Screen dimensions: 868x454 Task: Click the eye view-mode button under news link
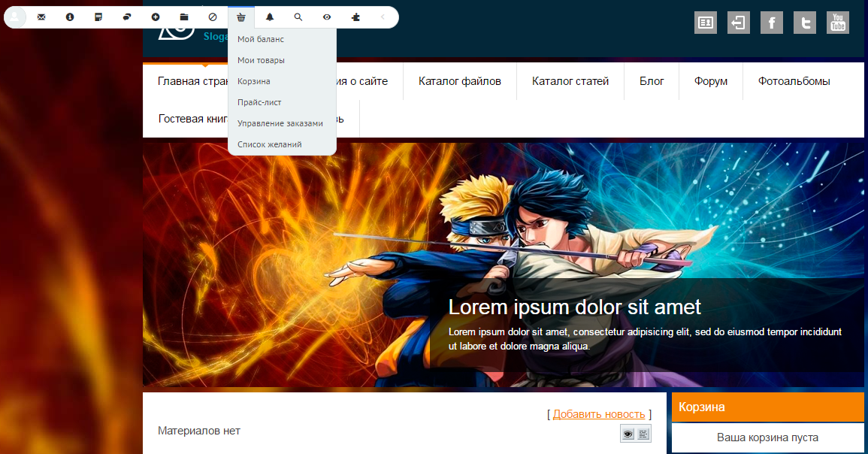[628, 434]
